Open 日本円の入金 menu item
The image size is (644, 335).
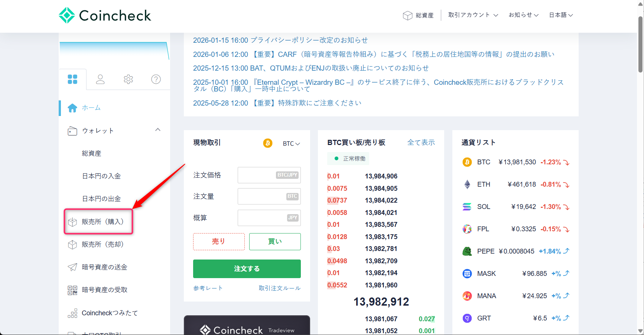point(101,176)
